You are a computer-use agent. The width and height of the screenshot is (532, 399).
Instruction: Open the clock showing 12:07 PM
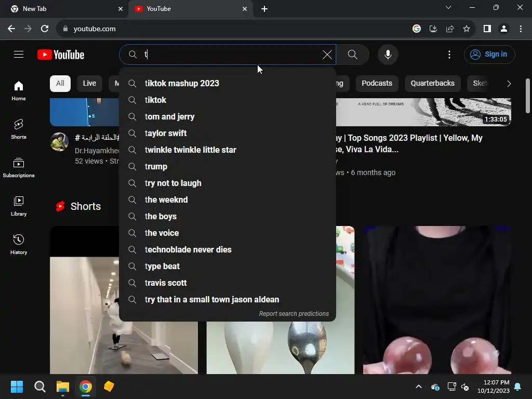(494, 387)
